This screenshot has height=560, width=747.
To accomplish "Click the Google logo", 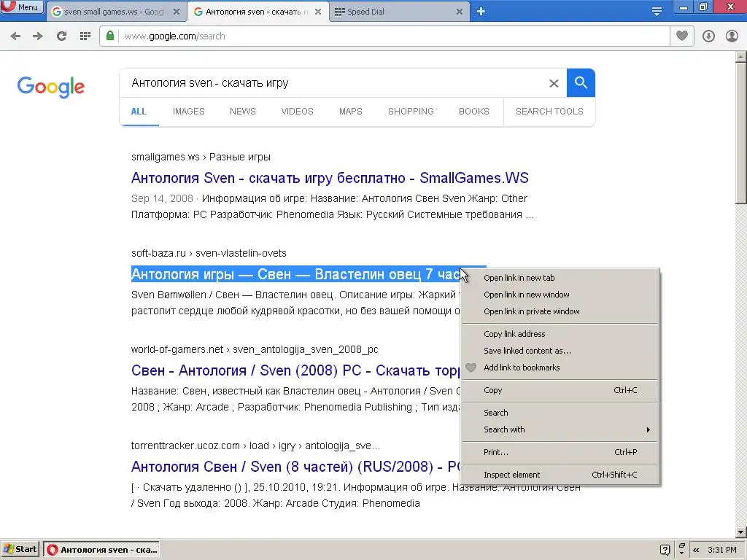I will (50, 87).
